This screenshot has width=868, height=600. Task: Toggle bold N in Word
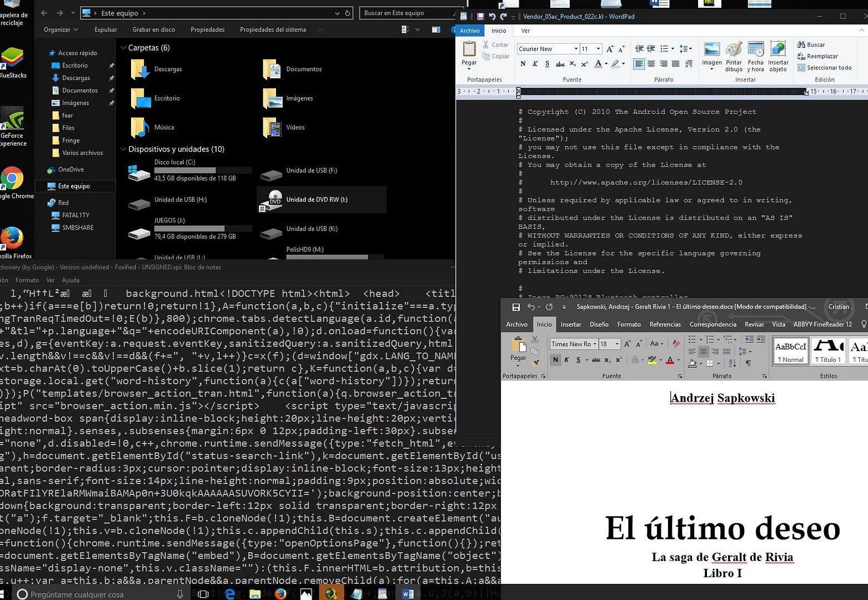tap(555, 360)
